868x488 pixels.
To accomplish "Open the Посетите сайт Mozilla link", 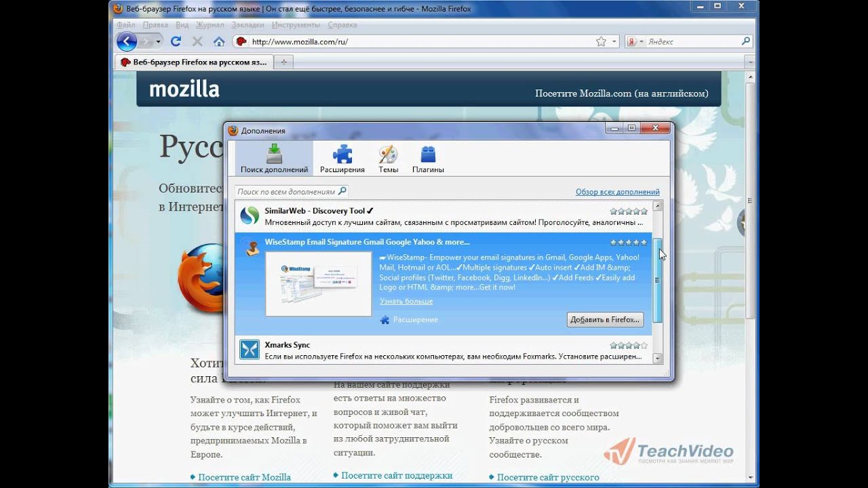I will pos(244,477).
